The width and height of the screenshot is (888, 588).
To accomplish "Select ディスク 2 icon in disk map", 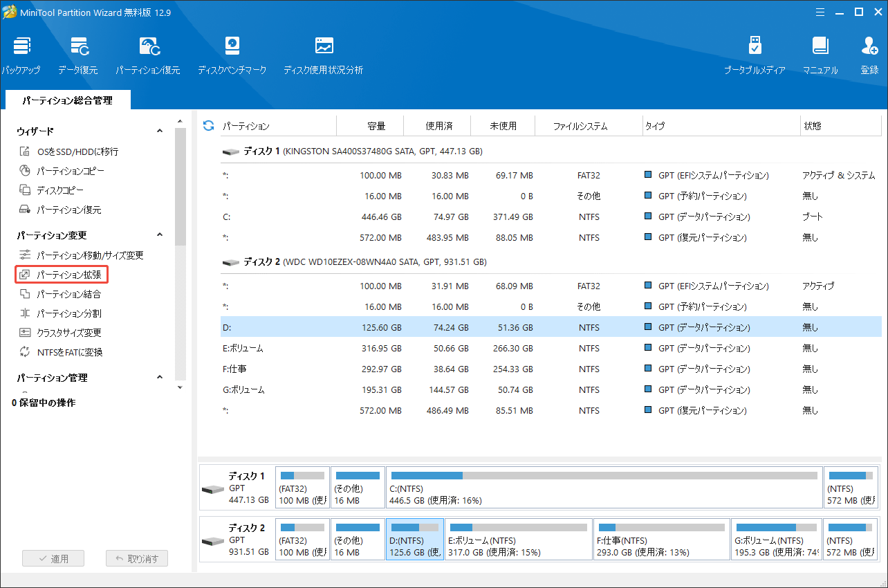I will 212,541.
